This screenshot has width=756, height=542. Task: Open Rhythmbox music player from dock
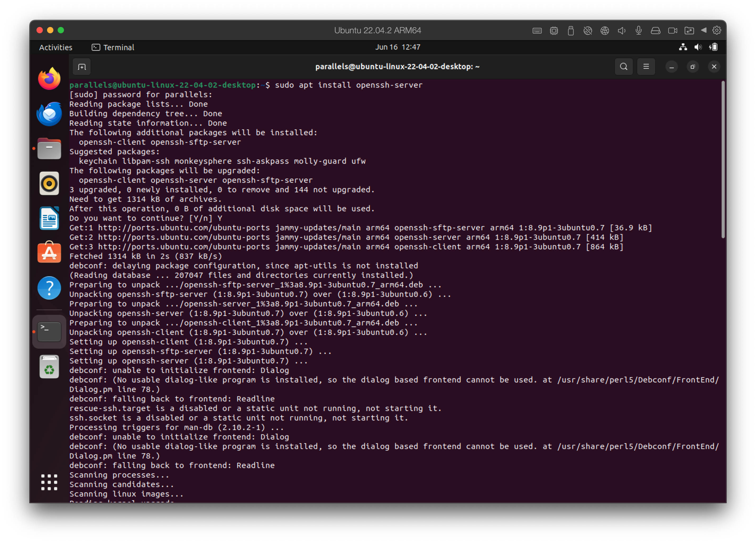click(x=49, y=183)
